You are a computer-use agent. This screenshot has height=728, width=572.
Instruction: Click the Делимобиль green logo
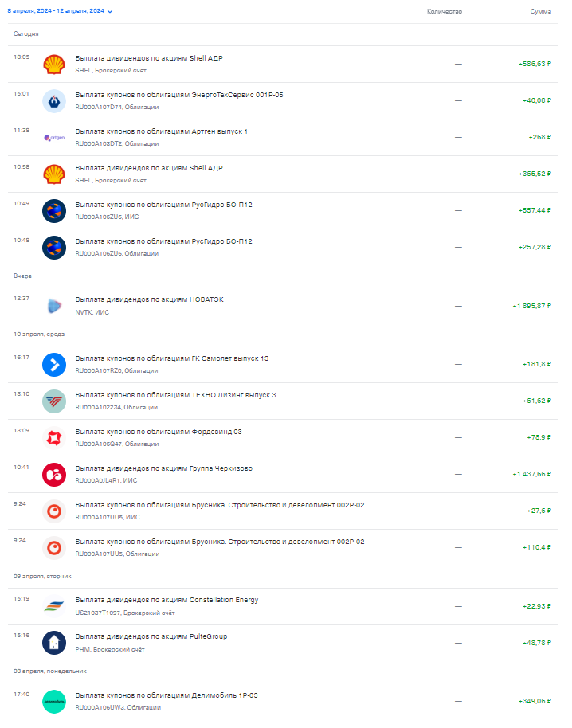54,702
